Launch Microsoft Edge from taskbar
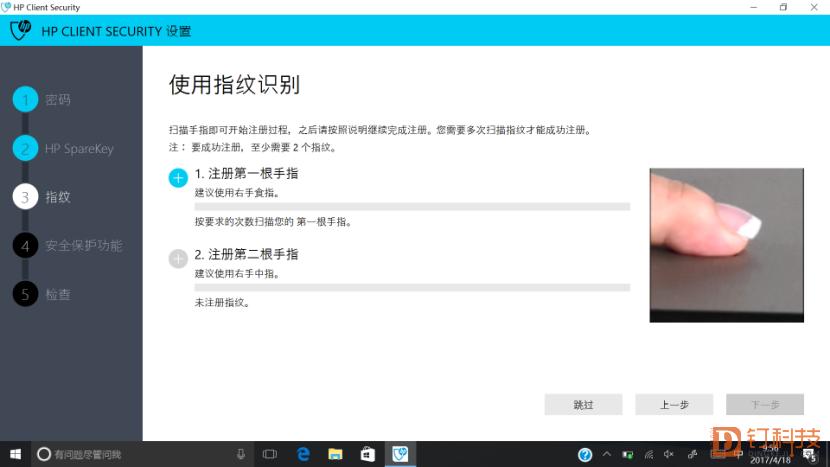830x467 pixels. click(303, 454)
